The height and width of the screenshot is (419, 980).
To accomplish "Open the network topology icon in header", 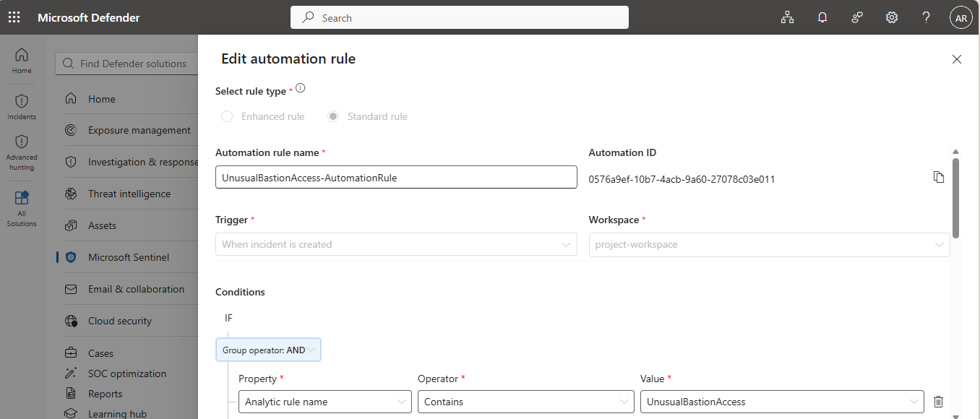I will [x=787, y=17].
